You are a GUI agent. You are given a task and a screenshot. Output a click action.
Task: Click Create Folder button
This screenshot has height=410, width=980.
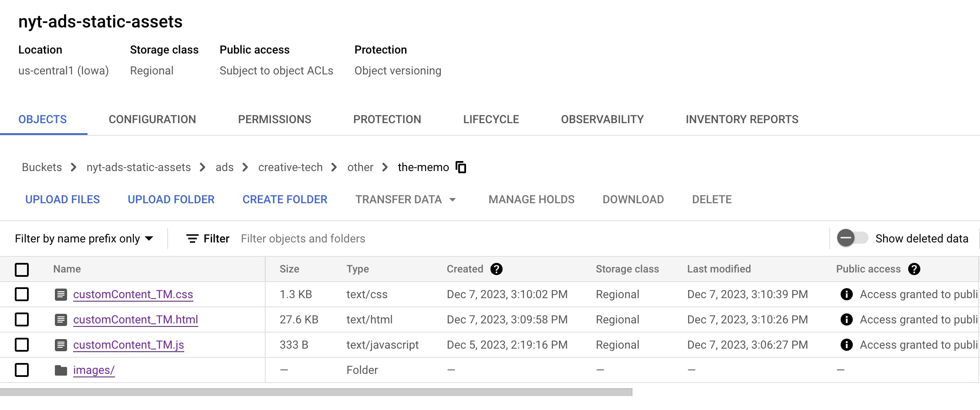click(285, 199)
